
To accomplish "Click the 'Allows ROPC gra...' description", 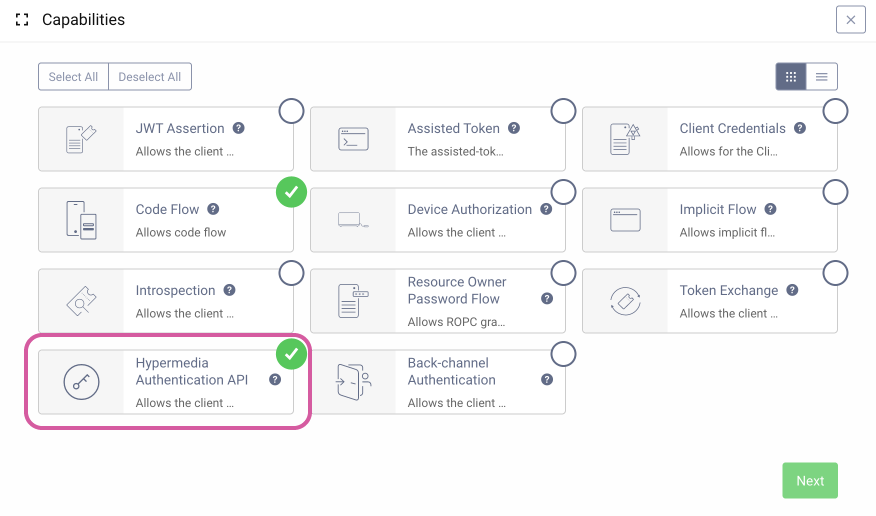I will [x=456, y=322].
